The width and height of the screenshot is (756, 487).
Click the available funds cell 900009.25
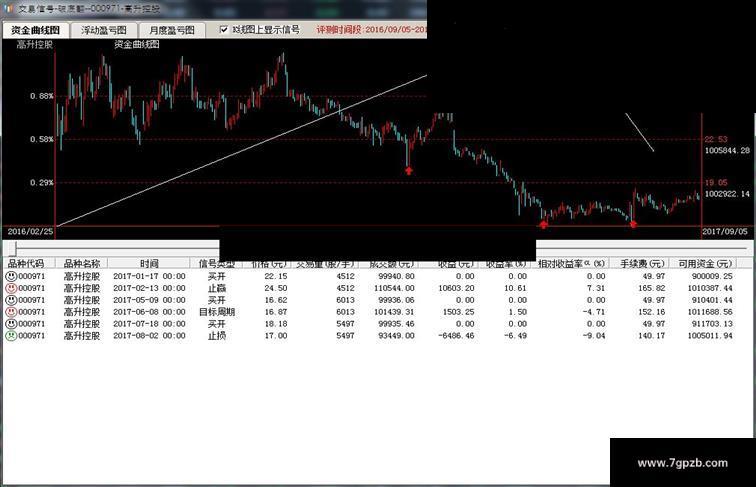coord(712,276)
